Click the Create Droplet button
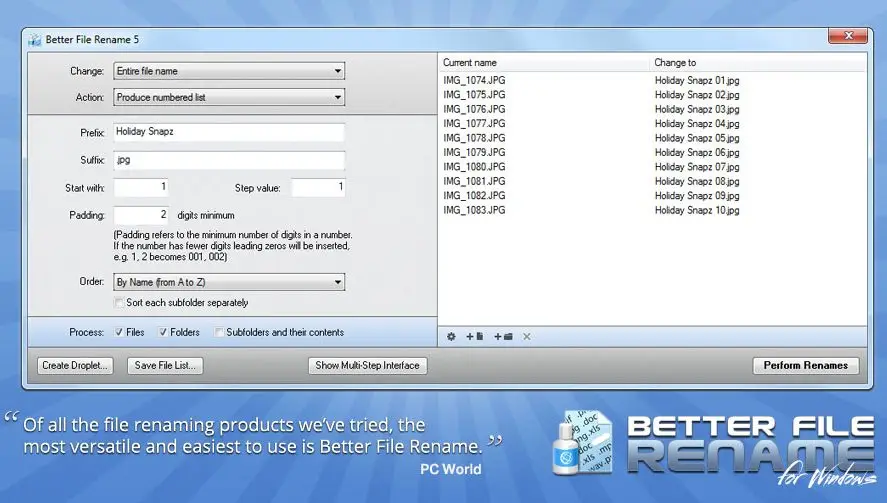Image resolution: width=887 pixels, height=503 pixels. (75, 366)
